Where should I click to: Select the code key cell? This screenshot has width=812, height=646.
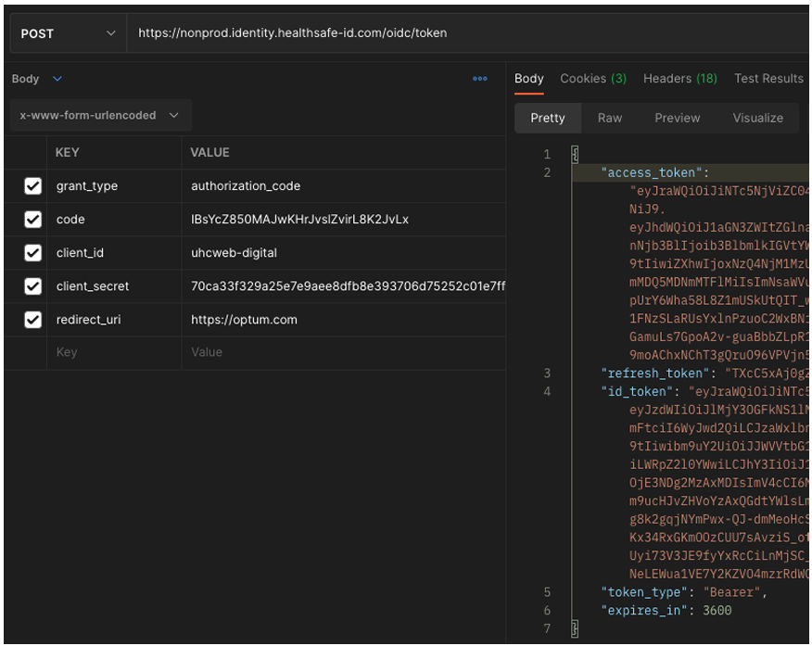click(x=114, y=220)
